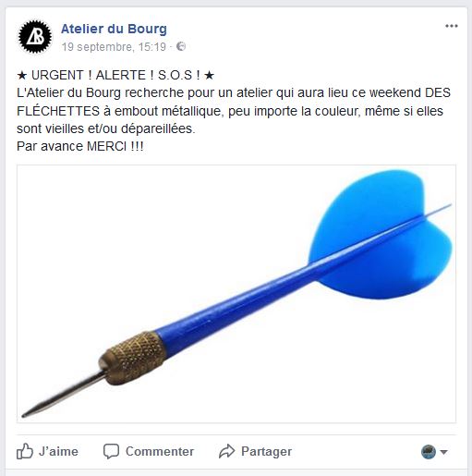This screenshot has width=472, height=476.
Task: Click the black star before URGENT
Action: tap(22, 76)
